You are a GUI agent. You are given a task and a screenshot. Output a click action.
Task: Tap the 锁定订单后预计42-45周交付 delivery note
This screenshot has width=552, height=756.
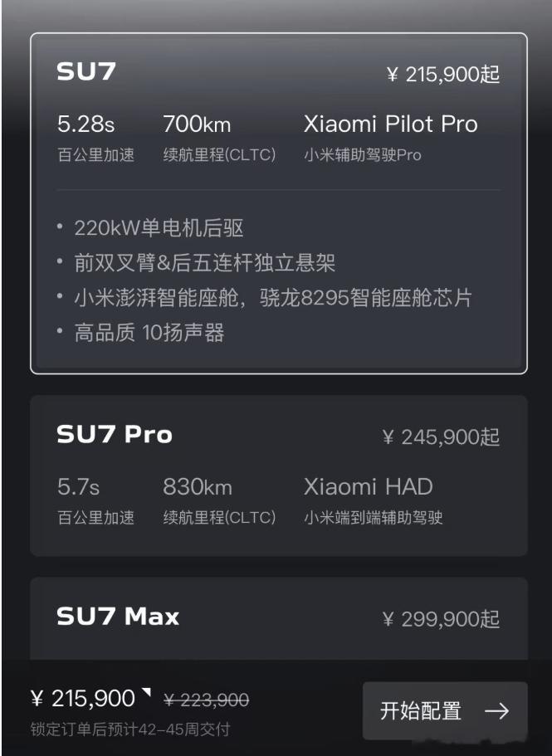point(130,729)
